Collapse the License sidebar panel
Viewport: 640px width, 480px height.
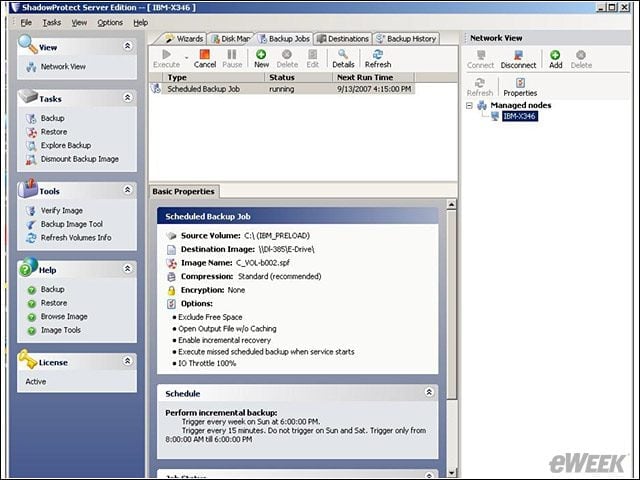pos(128,361)
